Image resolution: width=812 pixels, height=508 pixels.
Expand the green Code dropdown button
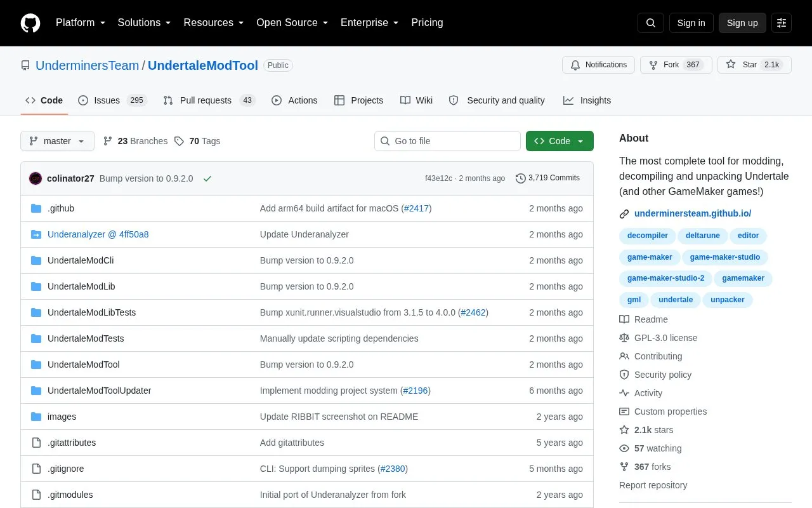click(x=560, y=141)
